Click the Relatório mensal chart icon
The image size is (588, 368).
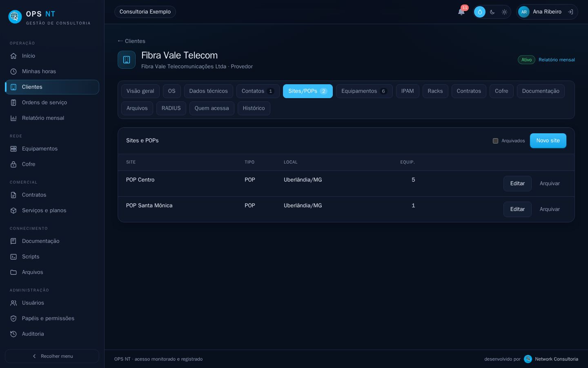(13, 118)
